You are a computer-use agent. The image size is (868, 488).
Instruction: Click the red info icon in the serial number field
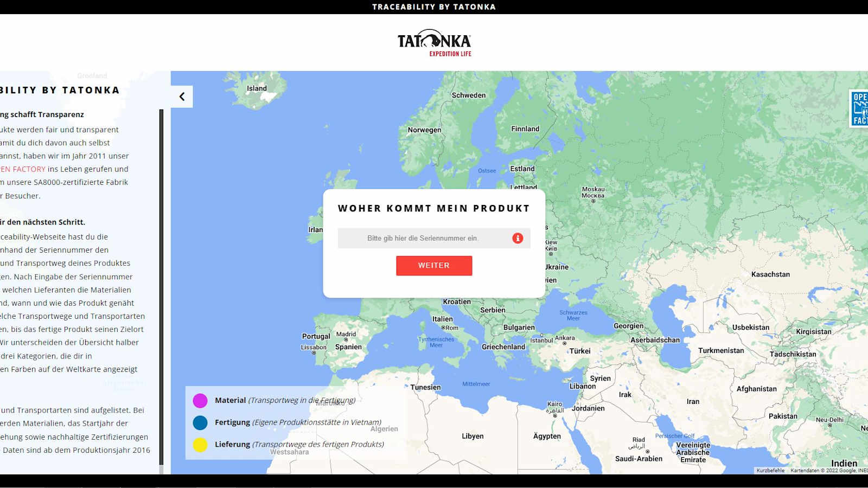[x=518, y=238]
